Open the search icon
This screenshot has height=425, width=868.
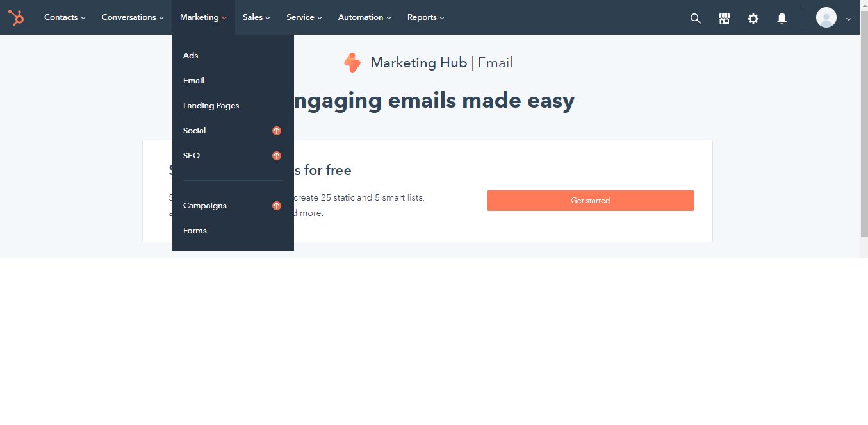click(x=695, y=19)
